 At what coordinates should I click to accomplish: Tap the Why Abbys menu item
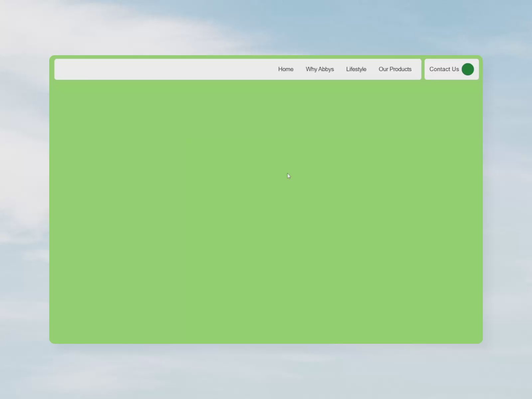tap(320, 69)
